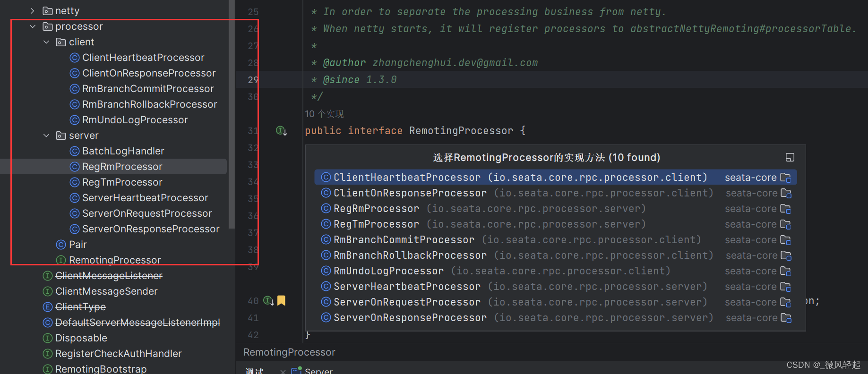Click the implementations gutter icon on line 40

[268, 301]
